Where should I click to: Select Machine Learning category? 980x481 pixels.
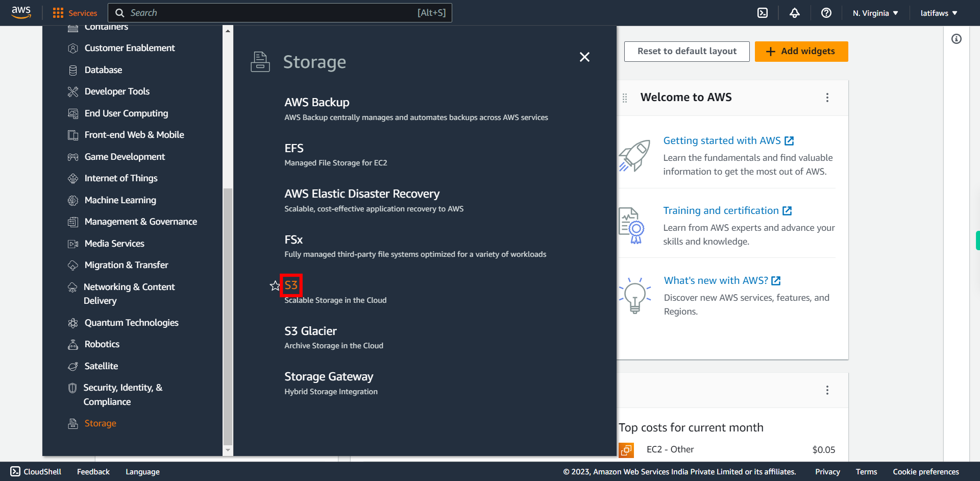[x=120, y=200]
